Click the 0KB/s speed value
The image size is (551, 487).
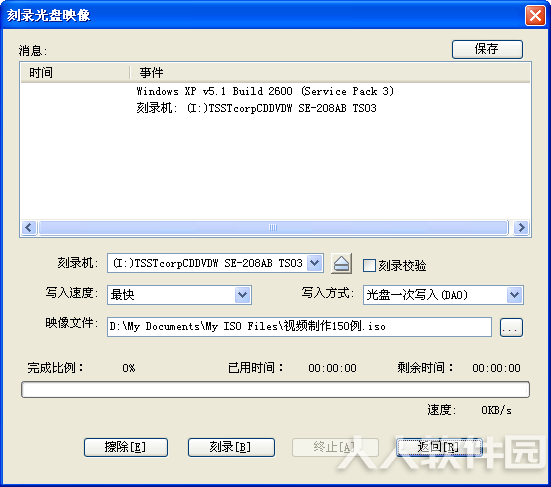point(496,410)
